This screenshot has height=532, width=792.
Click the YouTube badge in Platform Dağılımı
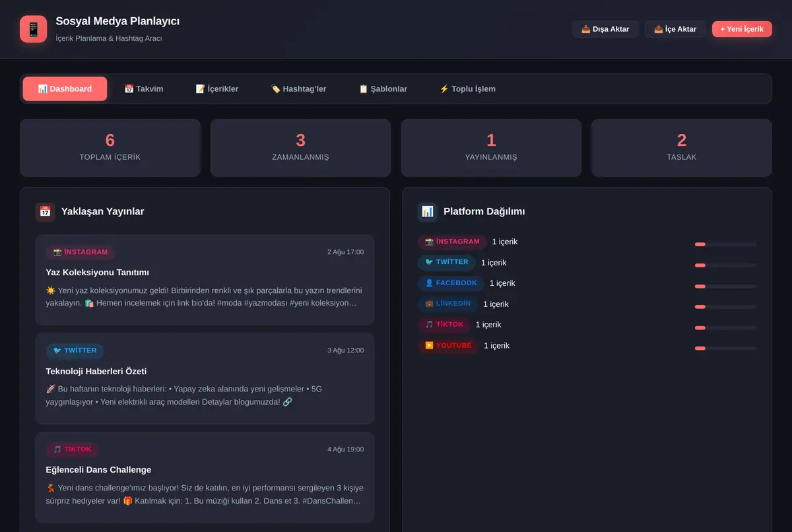(448, 345)
